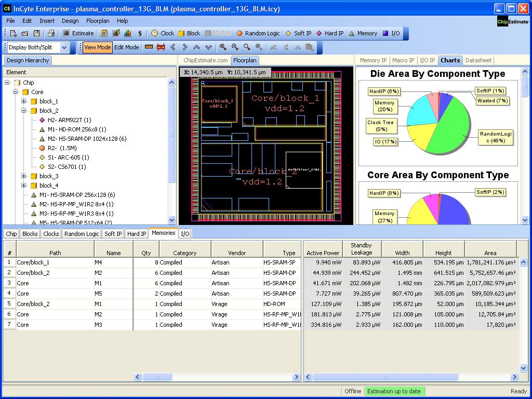
Task: Save the design using the floppy icon
Action: tap(37, 33)
